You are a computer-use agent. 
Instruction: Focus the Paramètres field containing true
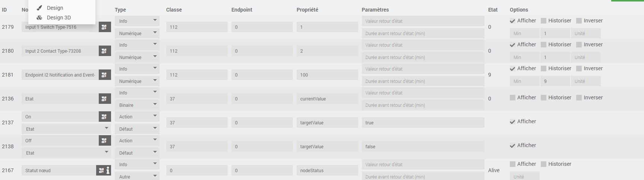(423, 122)
